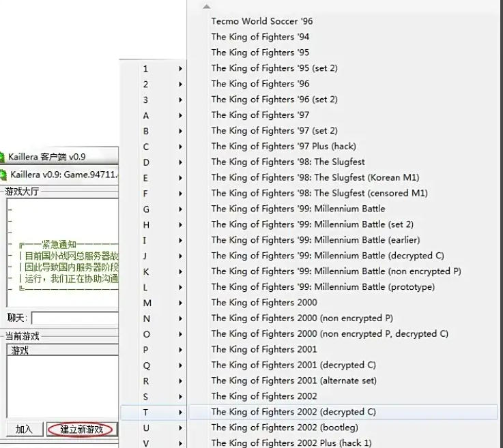Choose KOF '99 Millennium Battle (earlier)

[343, 240]
